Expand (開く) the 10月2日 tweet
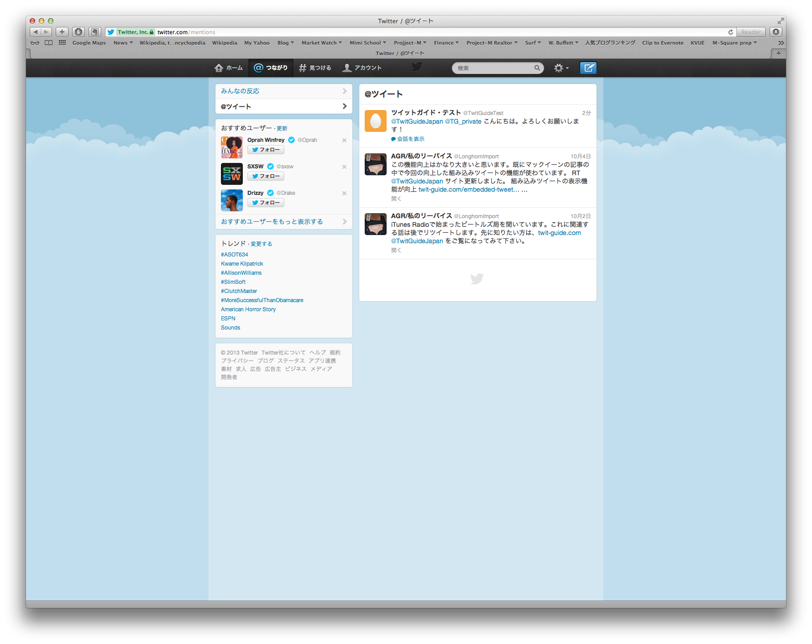This screenshot has width=812, height=644. click(x=396, y=251)
